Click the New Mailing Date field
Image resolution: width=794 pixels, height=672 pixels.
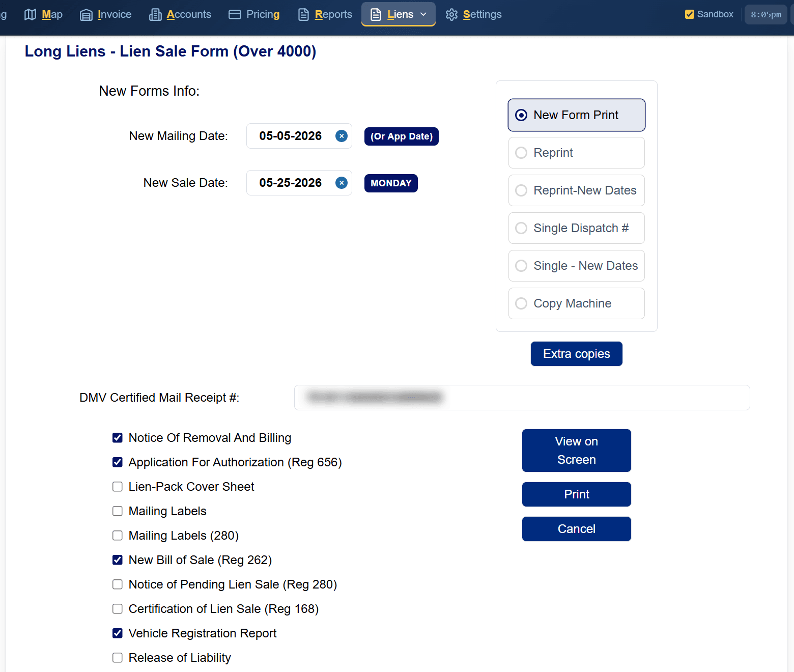click(299, 136)
